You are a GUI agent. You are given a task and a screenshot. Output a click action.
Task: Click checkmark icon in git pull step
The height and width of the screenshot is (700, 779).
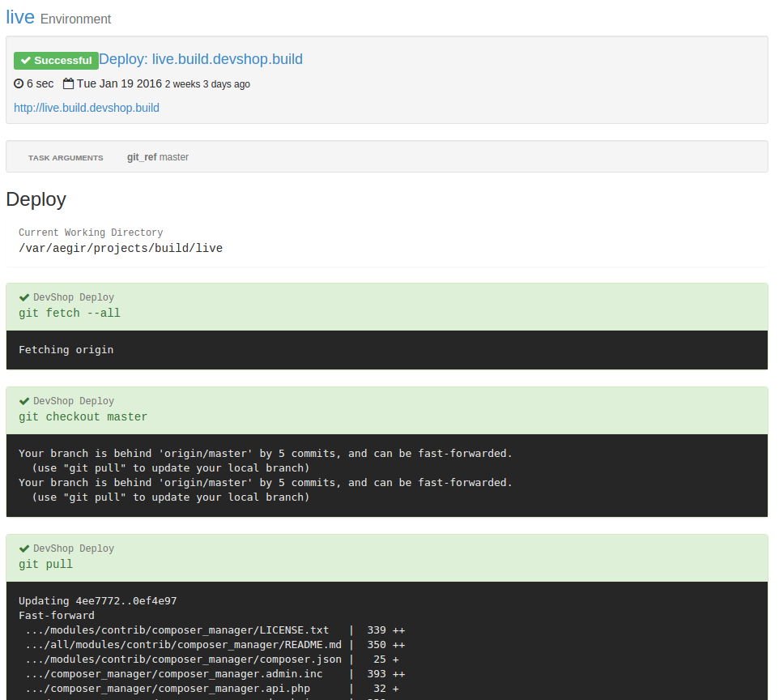(24, 548)
